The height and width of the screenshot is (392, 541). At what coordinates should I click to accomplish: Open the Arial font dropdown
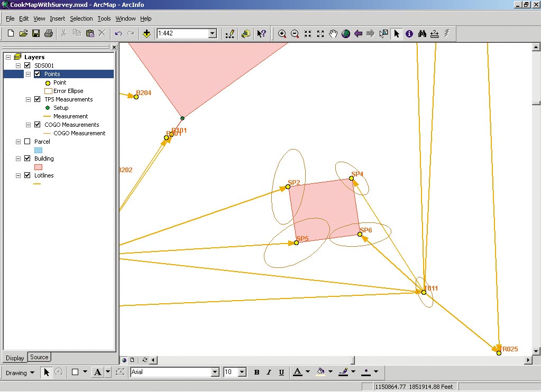point(215,372)
